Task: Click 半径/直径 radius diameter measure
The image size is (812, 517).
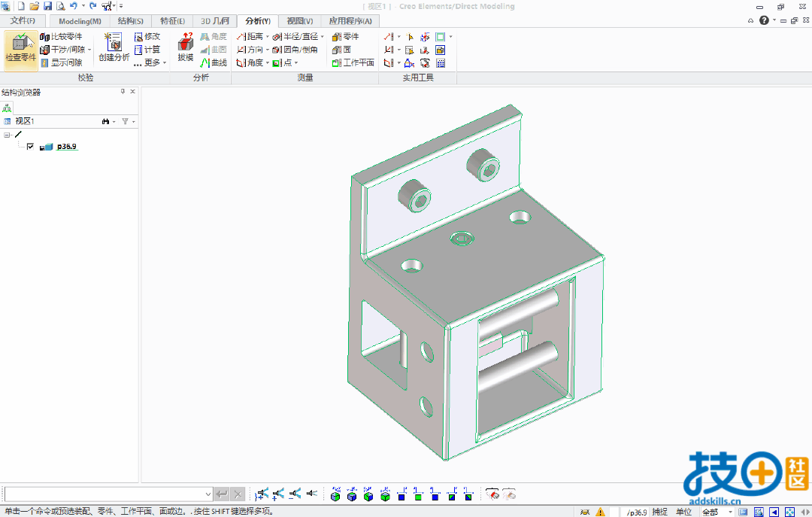Action: (295, 37)
